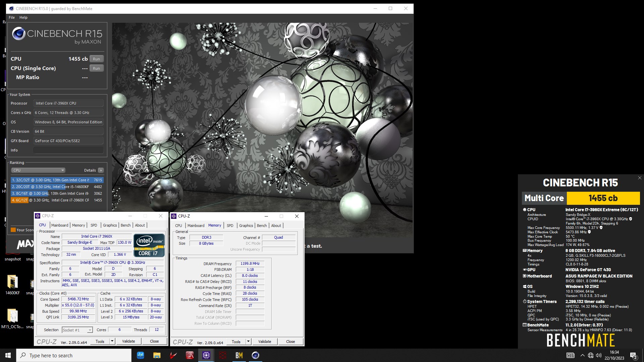Viewport: 644px width, 362px height.
Task: Expand ranking Details arrow in Cinebench
Action: tap(101, 170)
